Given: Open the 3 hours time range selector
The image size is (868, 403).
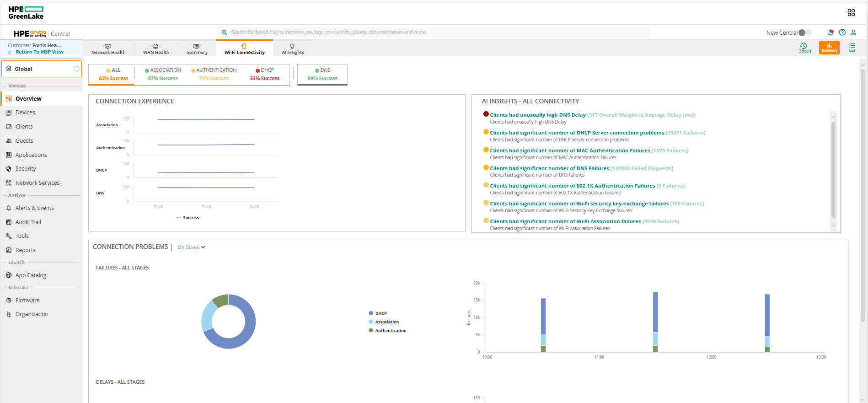Looking at the screenshot, I should point(804,48).
